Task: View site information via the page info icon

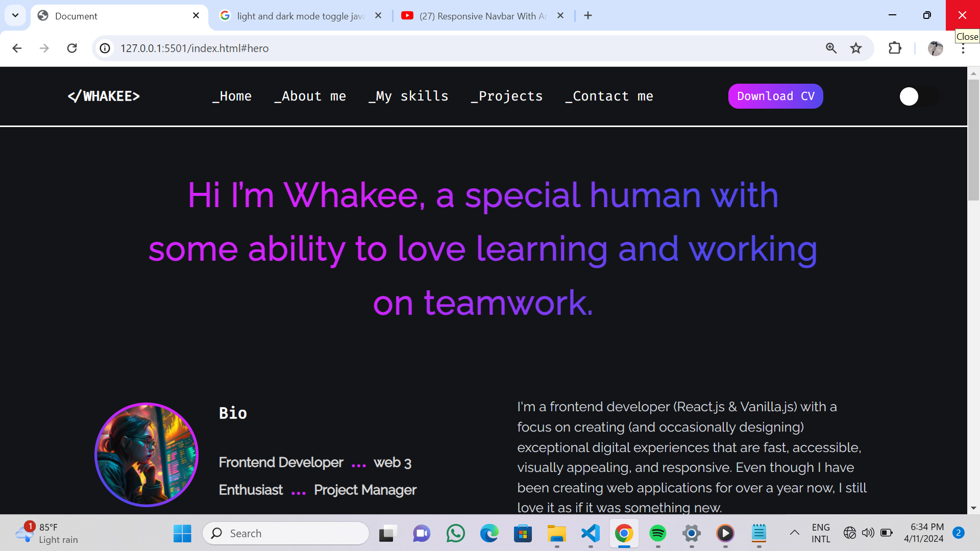Action: pyautogui.click(x=105, y=48)
